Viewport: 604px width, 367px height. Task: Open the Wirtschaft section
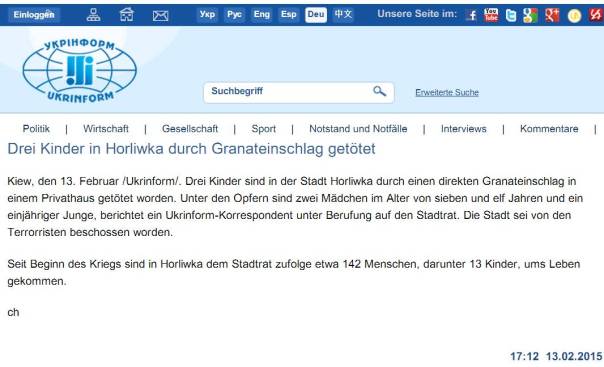(x=106, y=129)
